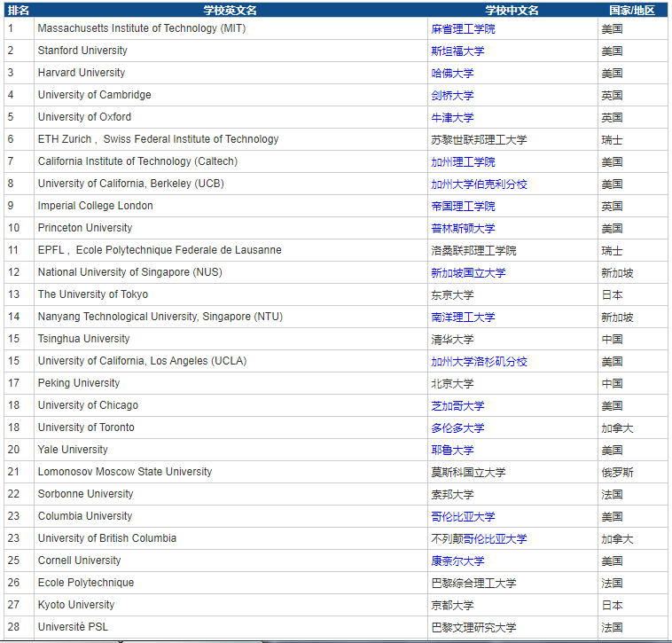Viewport: 672px width, 643px height.
Task: Select the 洛桑联邦理工学院 cell
Action: pyautogui.click(x=512, y=250)
